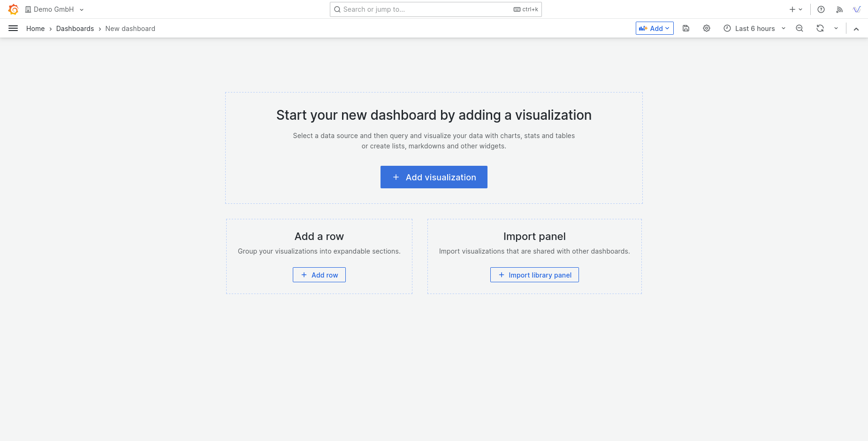This screenshot has width=868, height=441.
Task: Open the help question mark icon
Action: pyautogui.click(x=821, y=9)
